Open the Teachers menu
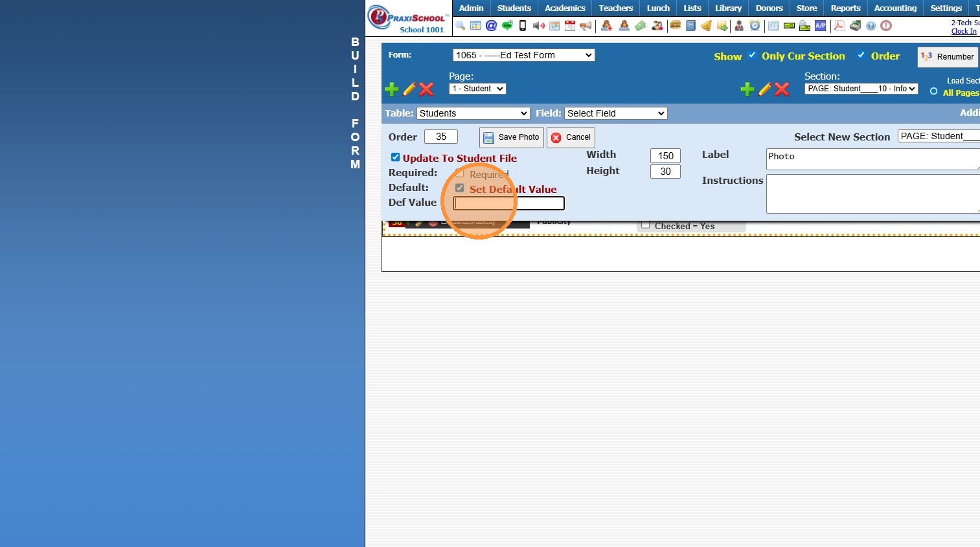This screenshot has width=980, height=547. (616, 8)
